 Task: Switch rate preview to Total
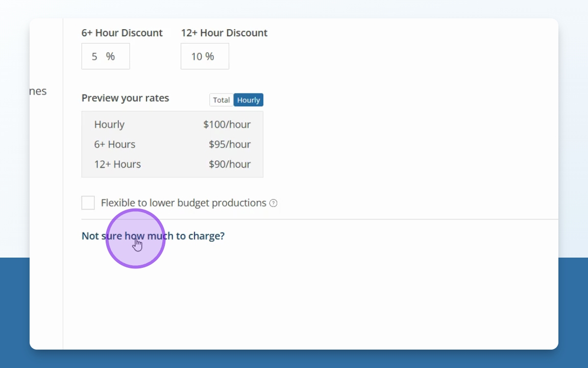pos(221,100)
